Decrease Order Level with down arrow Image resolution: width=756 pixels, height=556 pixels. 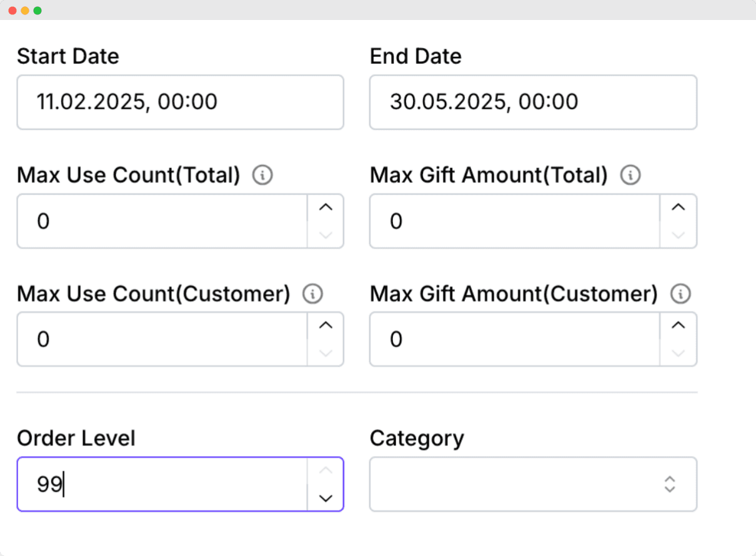(326, 498)
